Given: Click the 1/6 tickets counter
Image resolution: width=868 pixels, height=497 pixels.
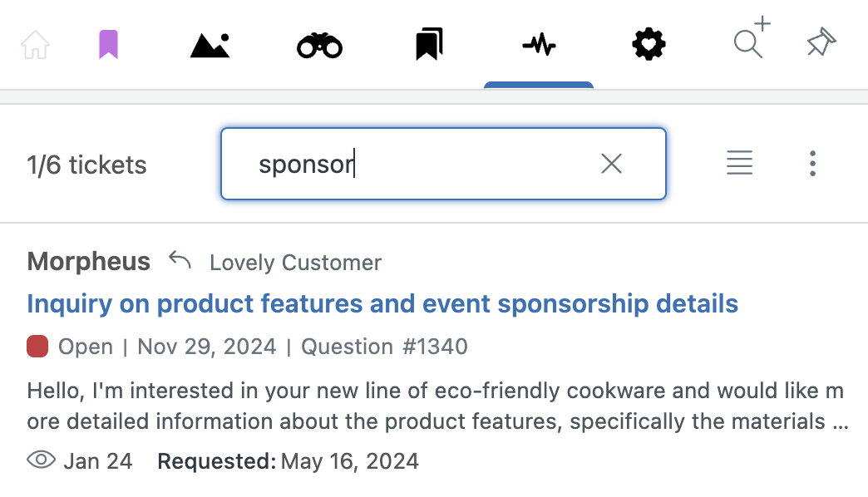Looking at the screenshot, I should click(x=87, y=165).
